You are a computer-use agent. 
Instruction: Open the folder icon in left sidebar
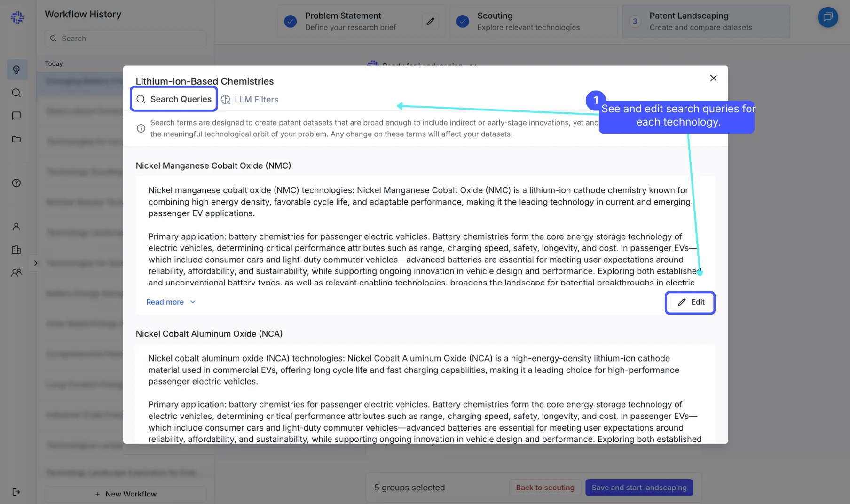click(x=16, y=139)
